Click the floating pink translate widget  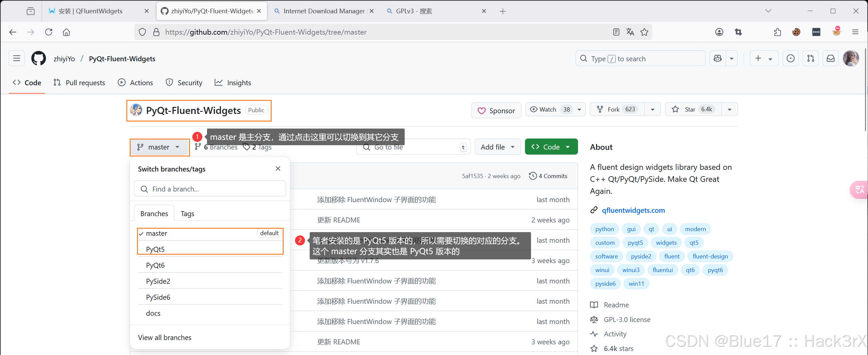859,190
